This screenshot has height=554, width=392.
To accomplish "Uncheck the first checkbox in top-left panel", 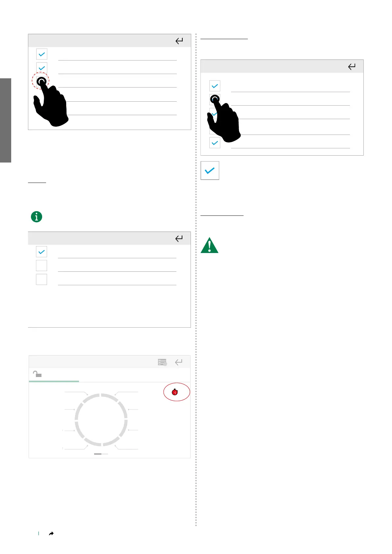I will 42,54.
